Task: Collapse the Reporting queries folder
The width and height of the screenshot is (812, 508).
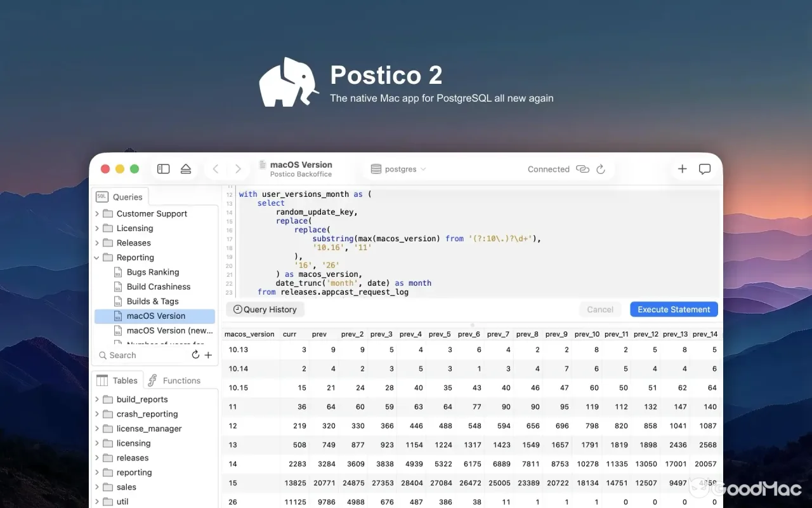Action: click(97, 258)
